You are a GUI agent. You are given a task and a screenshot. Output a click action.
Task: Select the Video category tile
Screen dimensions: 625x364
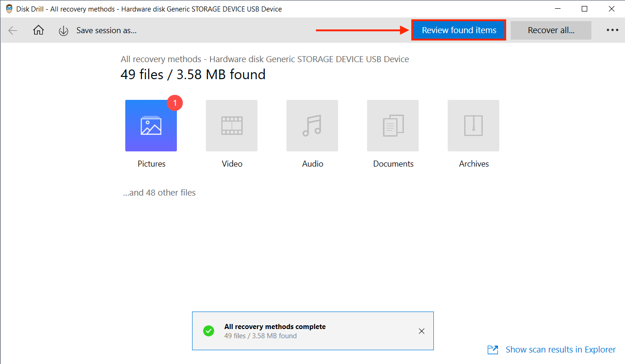232,126
